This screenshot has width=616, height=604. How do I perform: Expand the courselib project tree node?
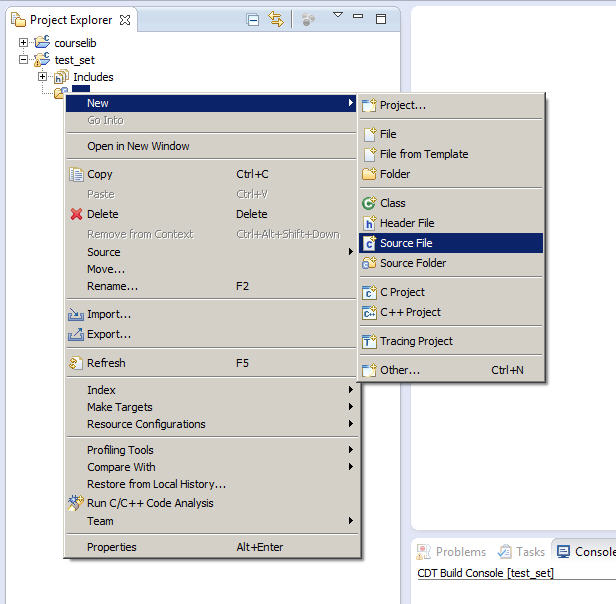24,43
